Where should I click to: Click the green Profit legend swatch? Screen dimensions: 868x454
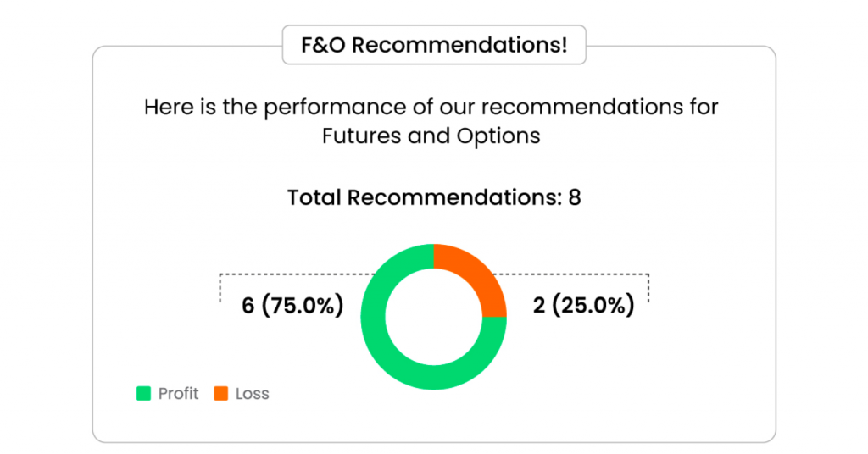pos(143,393)
